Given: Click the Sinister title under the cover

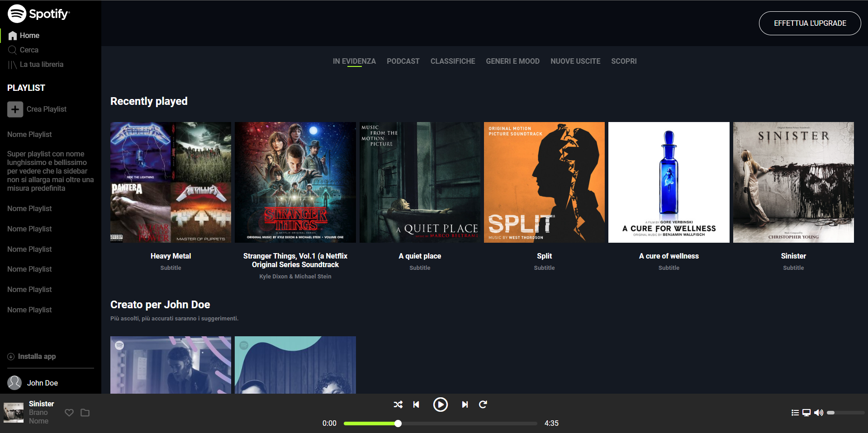Looking at the screenshot, I should (x=793, y=256).
